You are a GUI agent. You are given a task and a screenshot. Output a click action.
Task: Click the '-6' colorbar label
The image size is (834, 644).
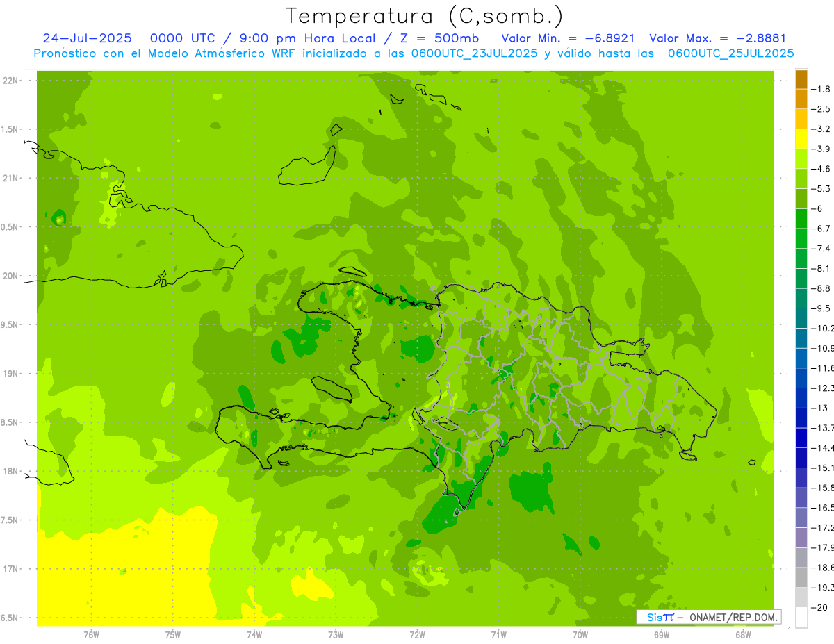(817, 209)
